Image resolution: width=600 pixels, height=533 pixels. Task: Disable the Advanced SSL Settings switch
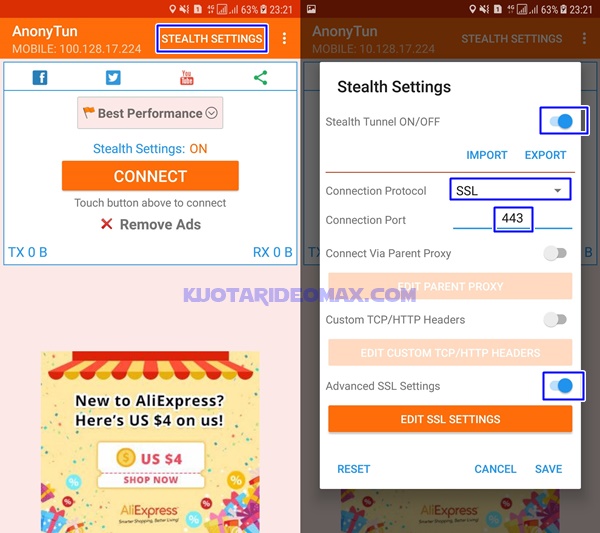(561, 386)
